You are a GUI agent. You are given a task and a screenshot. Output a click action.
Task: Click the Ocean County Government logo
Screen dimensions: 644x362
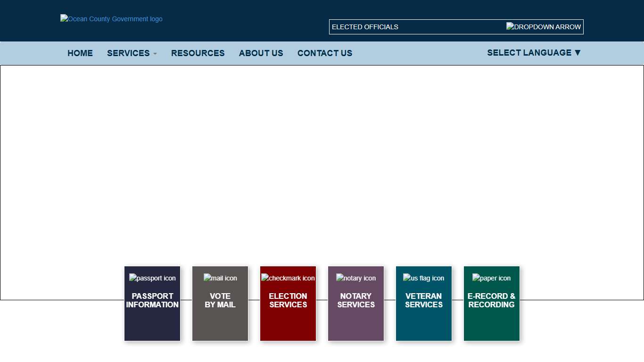point(111,19)
